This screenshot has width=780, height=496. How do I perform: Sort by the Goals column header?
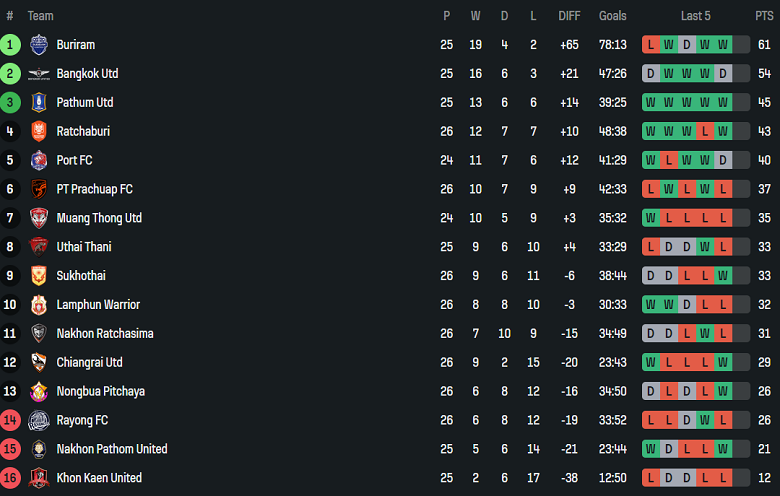point(613,16)
